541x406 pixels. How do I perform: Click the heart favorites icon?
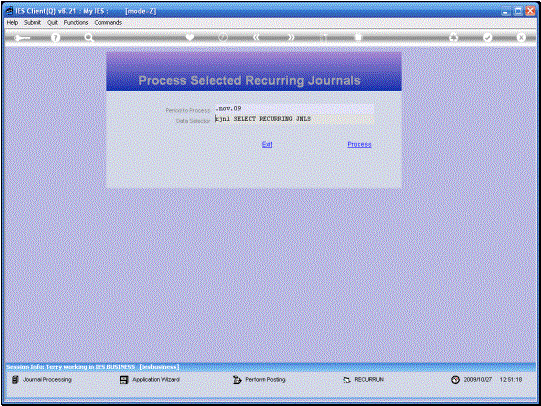coord(190,37)
